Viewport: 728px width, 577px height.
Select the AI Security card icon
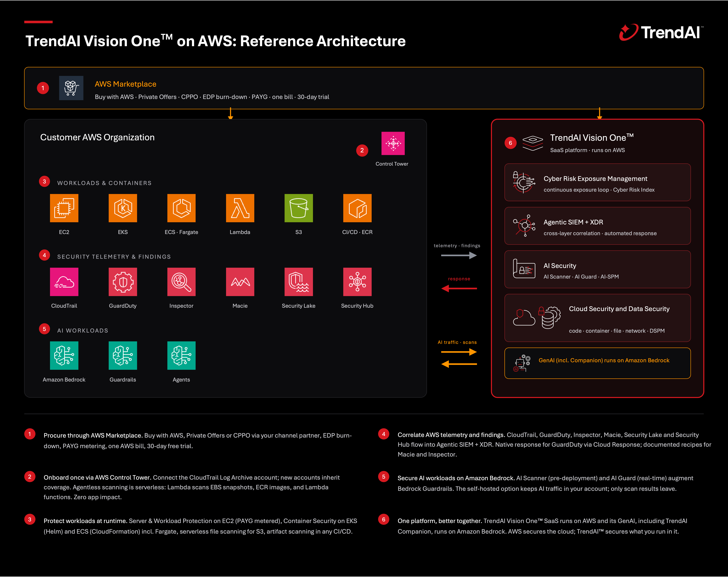pyautogui.click(x=524, y=269)
